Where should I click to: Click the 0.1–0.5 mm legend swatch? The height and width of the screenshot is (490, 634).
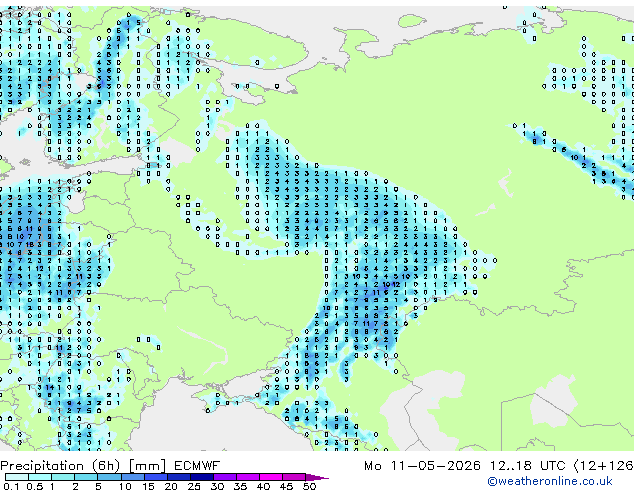[x=17, y=477]
